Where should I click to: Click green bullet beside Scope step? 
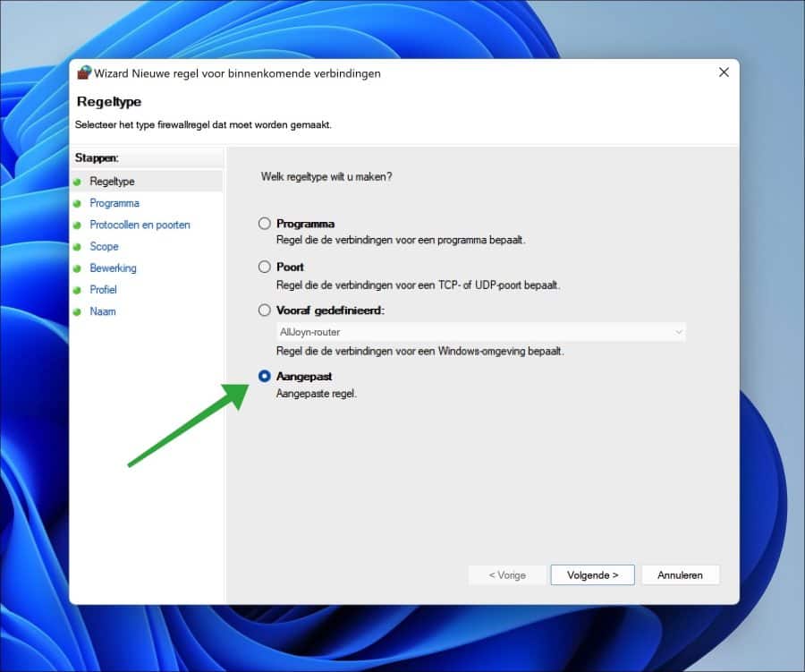77,247
